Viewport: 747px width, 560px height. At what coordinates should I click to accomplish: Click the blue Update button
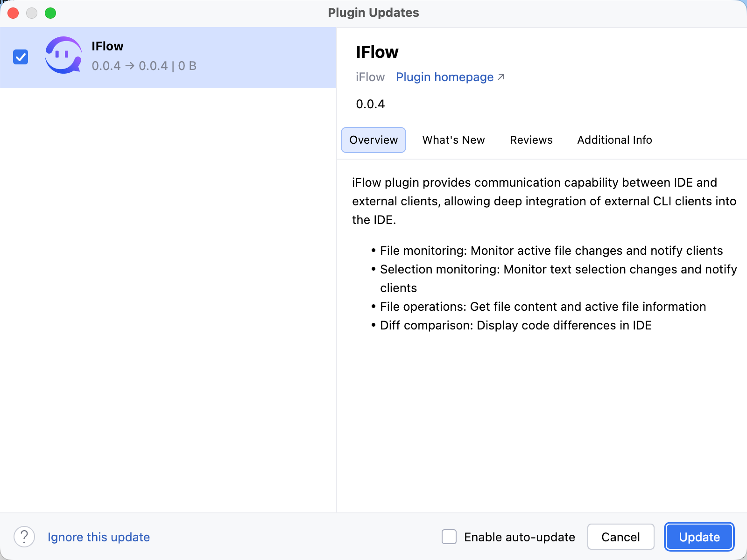[x=699, y=537]
